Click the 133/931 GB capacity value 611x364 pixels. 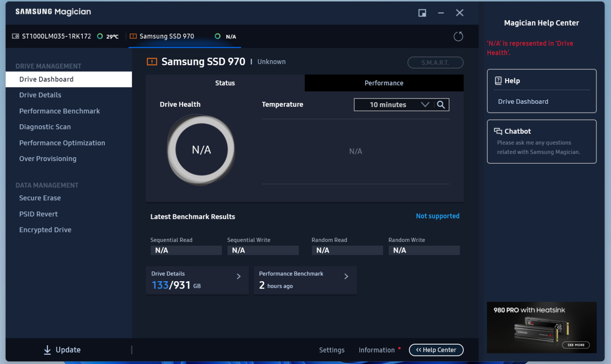(x=176, y=285)
